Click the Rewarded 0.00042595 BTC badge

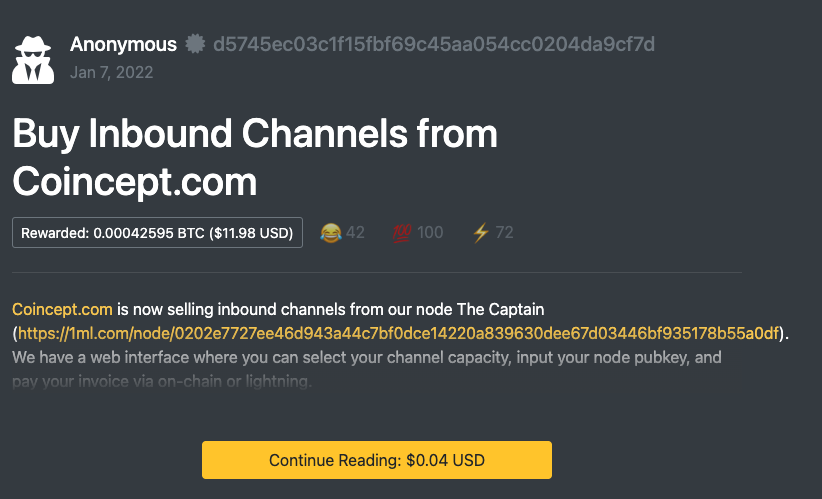coord(157,233)
